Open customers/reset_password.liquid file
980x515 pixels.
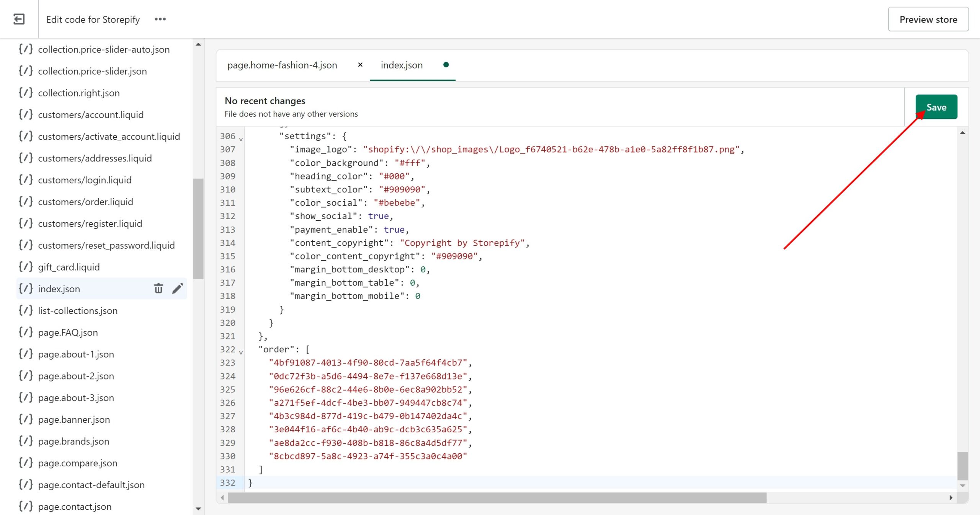click(106, 245)
